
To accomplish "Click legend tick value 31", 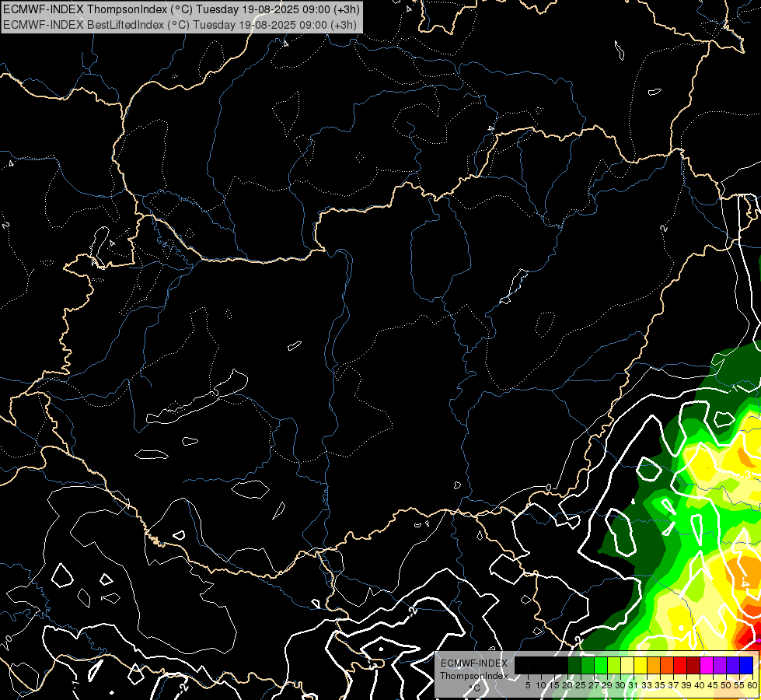I will point(634,685).
